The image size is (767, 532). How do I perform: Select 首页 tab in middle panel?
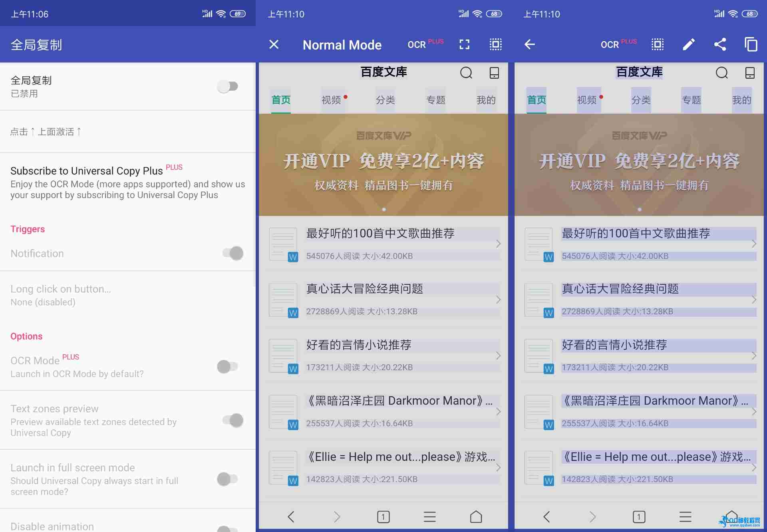[281, 100]
